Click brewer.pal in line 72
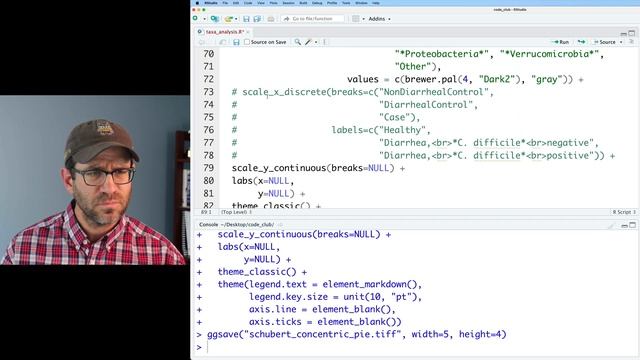This screenshot has height=360, width=640. [431, 79]
